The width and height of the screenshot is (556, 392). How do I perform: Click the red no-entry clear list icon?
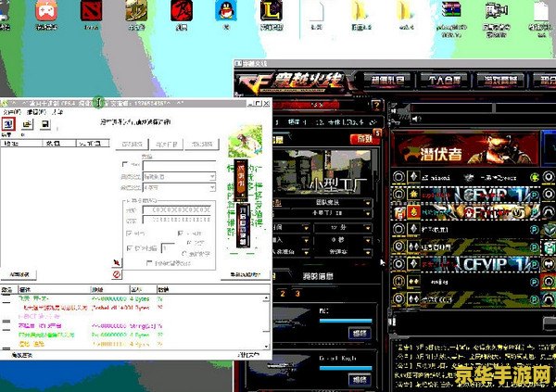click(117, 274)
